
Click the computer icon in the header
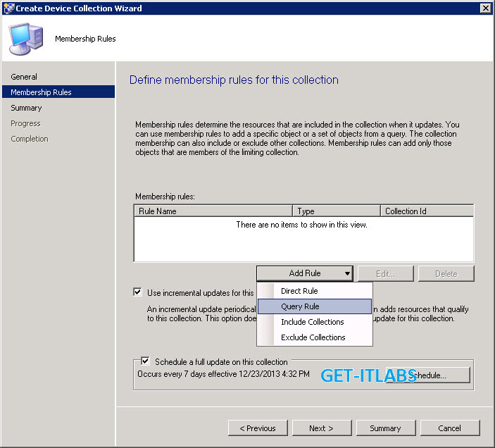[x=26, y=39]
